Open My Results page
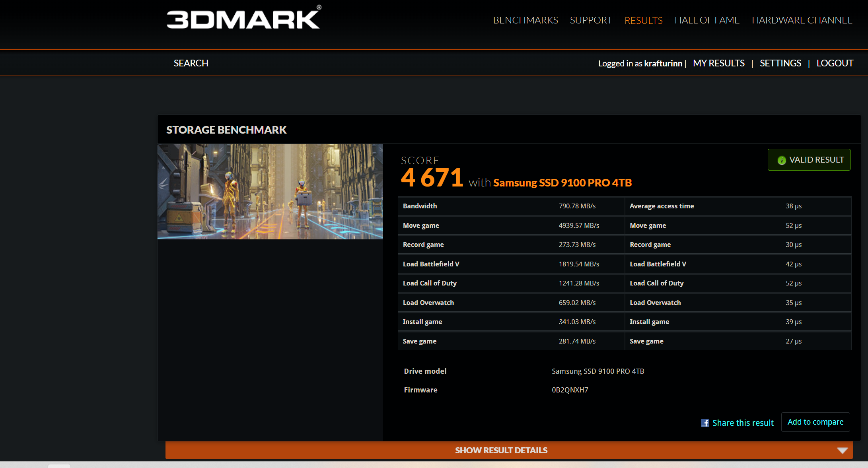This screenshot has width=868, height=468. click(x=718, y=63)
